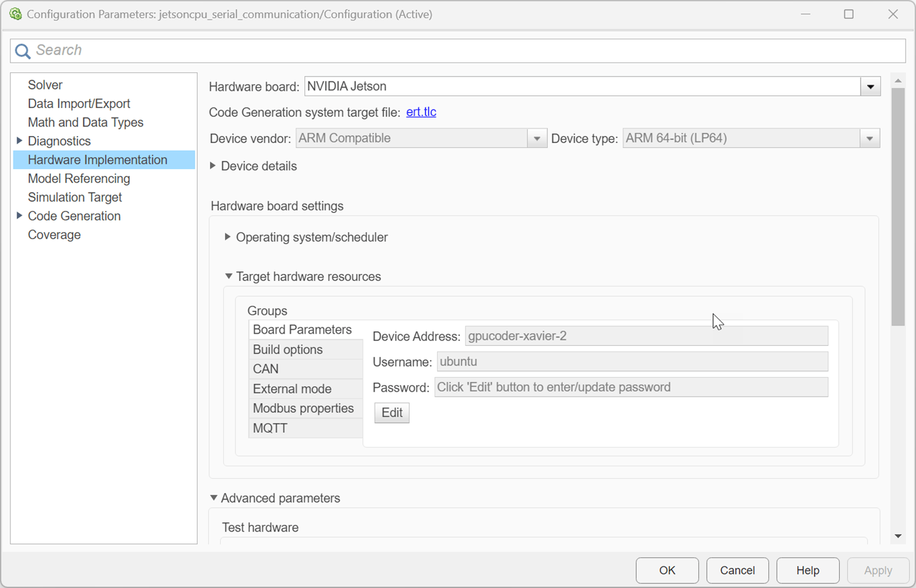Click the search magnifier icon
This screenshot has height=588, width=916.
click(x=22, y=51)
